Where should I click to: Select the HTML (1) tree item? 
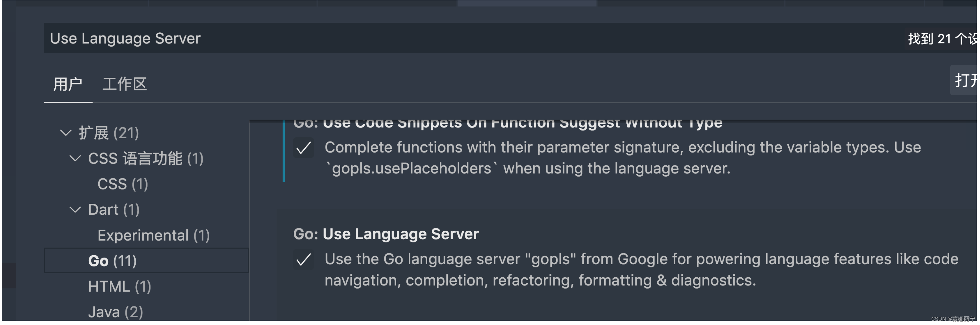point(119,286)
